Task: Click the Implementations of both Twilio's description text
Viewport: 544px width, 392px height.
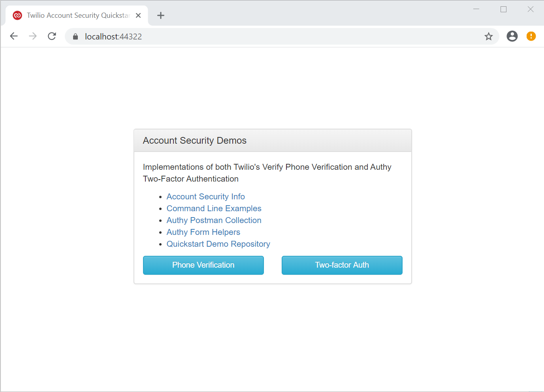Action: (x=267, y=173)
